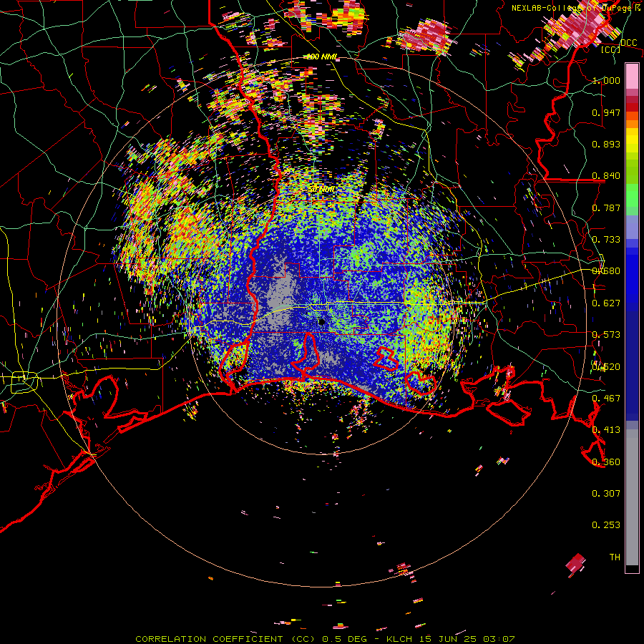Click the 0.360 scale value
Screen dimensions: 644x644
pyautogui.click(x=606, y=462)
